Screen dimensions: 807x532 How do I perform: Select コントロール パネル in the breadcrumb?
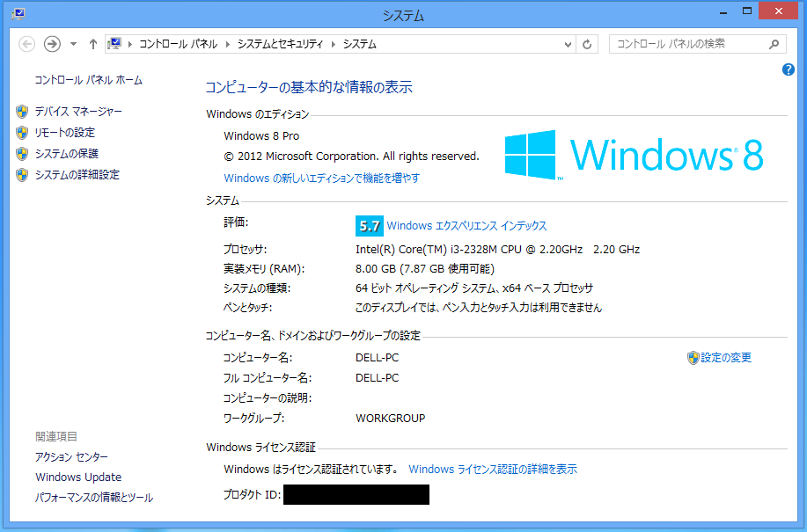[178, 44]
